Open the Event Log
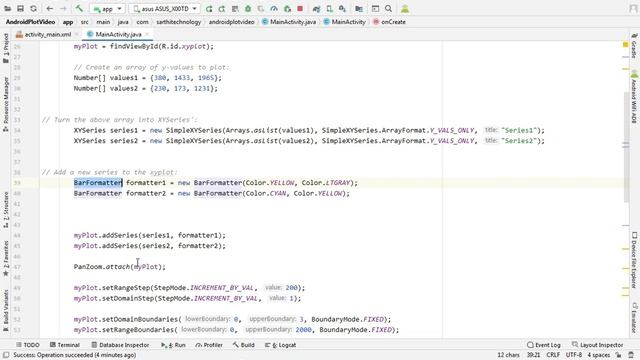The width and height of the screenshot is (640, 360). [544, 345]
